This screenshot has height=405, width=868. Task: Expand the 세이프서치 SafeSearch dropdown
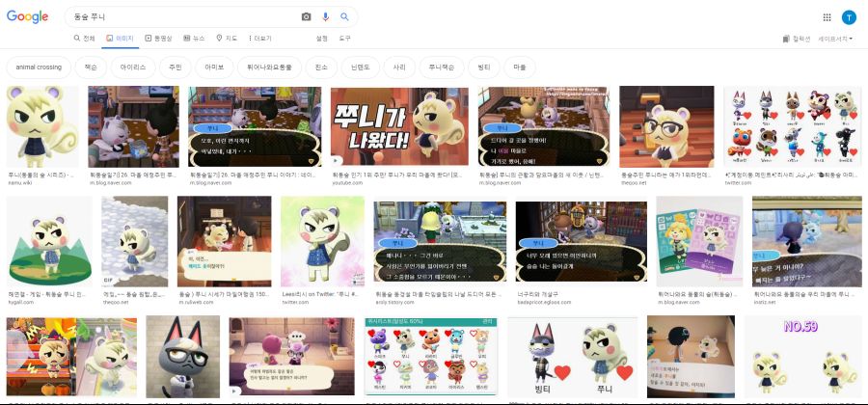[x=835, y=39]
